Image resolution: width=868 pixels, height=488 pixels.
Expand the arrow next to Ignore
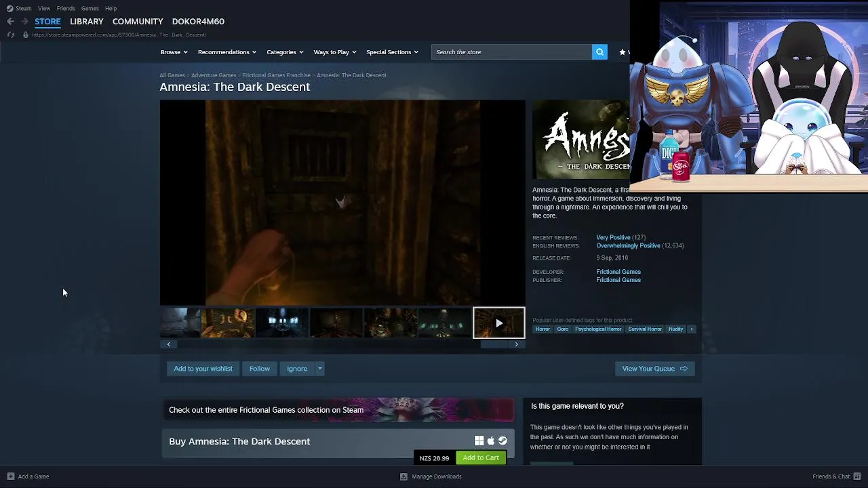point(319,369)
